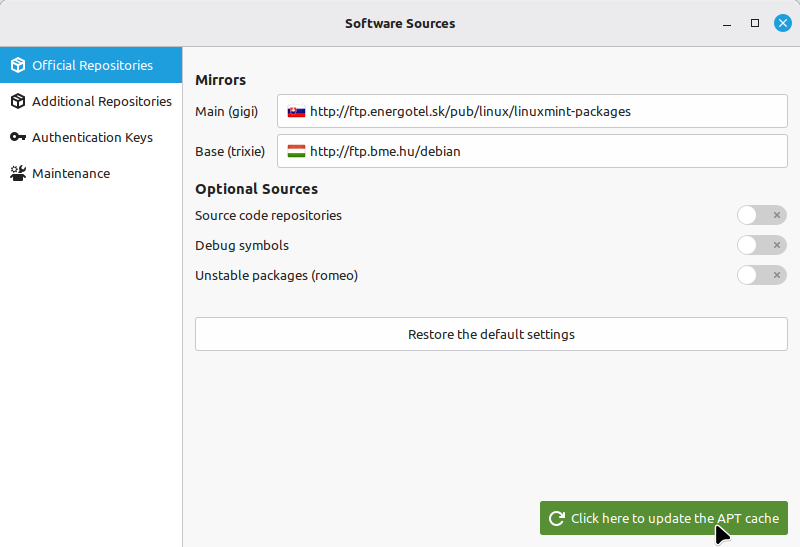
Task: Click the Maintenance tools icon
Action: pos(18,173)
